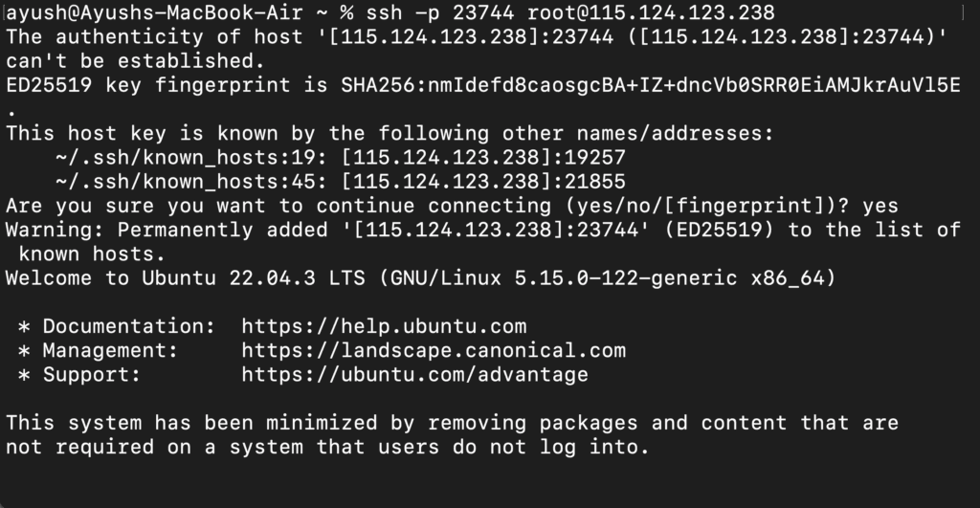Click the typed "yes" answer
The image size is (980, 508).
[880, 206]
